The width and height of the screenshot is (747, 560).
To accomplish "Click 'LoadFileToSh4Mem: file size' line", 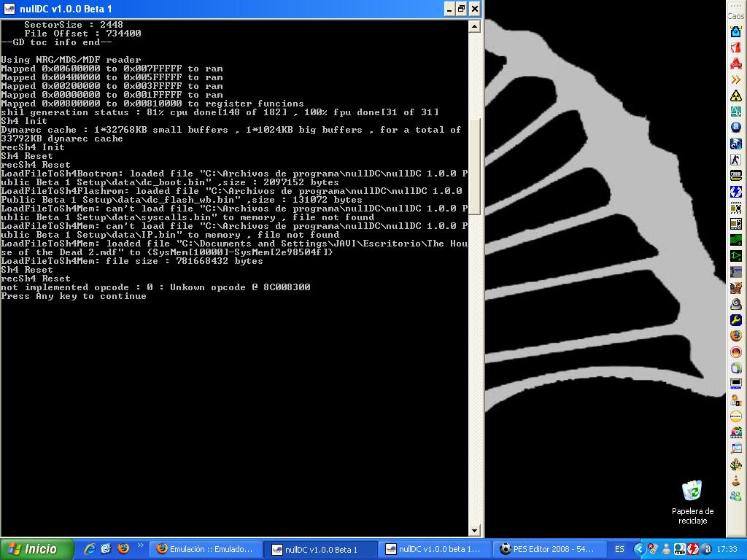I will click(132, 261).
